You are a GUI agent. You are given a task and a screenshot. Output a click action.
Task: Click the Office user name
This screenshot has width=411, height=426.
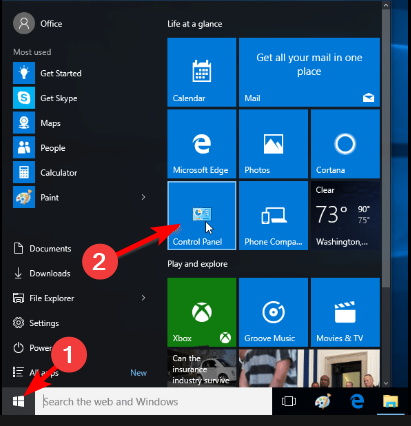tap(51, 24)
